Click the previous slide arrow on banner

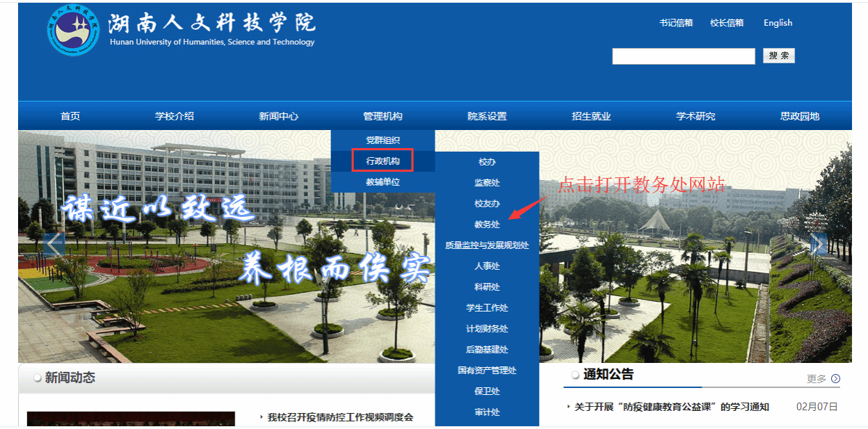tap(54, 245)
